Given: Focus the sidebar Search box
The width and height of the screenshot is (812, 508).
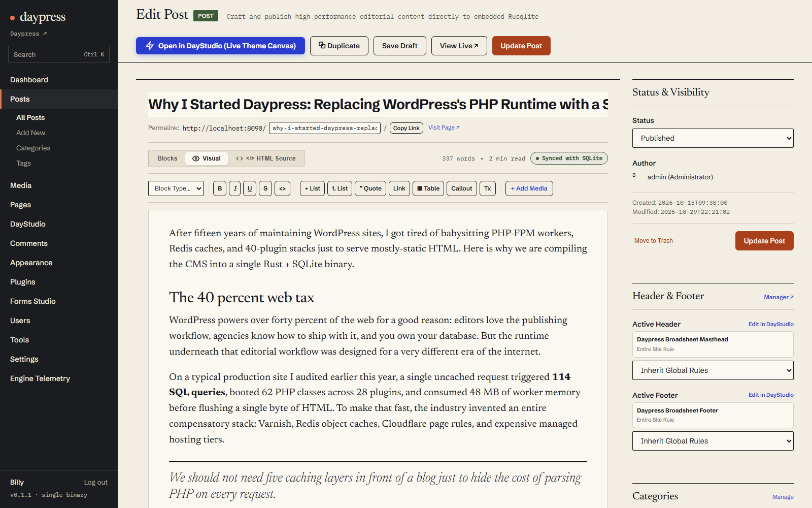Looking at the screenshot, I should pyautogui.click(x=59, y=54).
